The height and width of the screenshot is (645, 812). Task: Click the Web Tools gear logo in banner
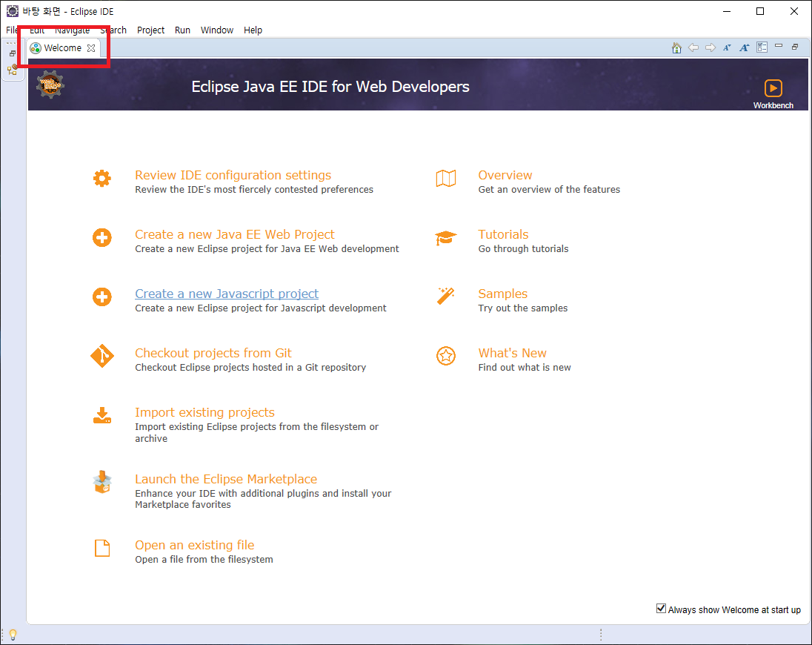tap(50, 85)
